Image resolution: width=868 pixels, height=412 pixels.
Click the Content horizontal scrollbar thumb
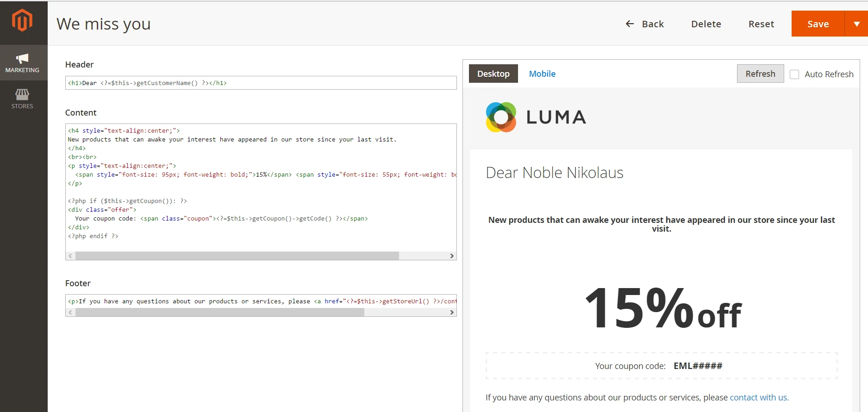pos(237,256)
